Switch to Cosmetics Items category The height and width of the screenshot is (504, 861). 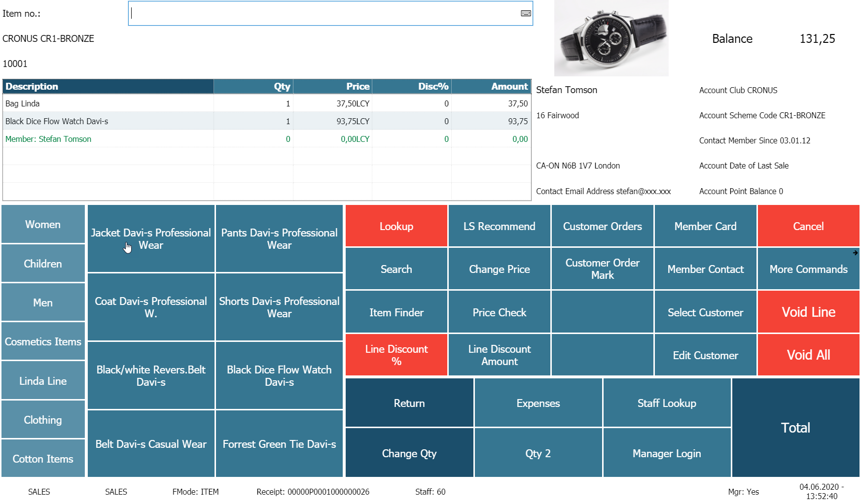tap(43, 341)
